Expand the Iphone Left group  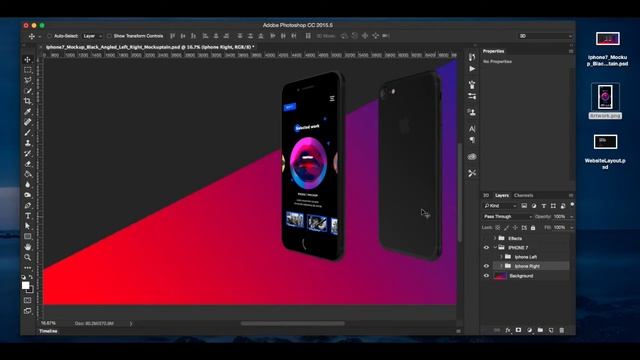pos(502,257)
